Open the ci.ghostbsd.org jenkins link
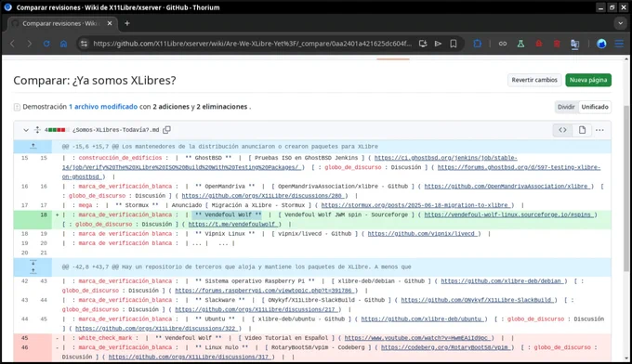The width and height of the screenshot is (632, 364). click(x=289, y=162)
